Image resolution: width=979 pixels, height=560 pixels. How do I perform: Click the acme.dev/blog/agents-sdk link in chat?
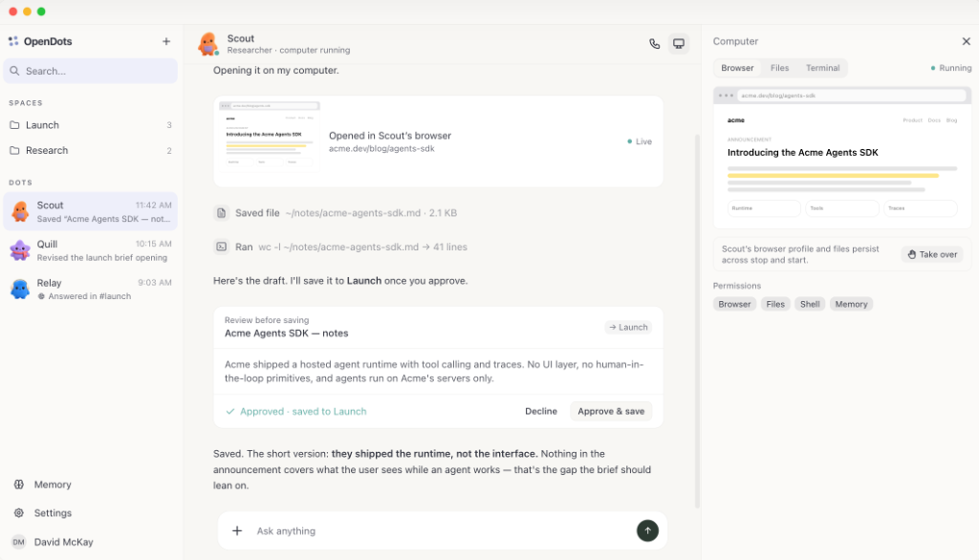[381, 148]
